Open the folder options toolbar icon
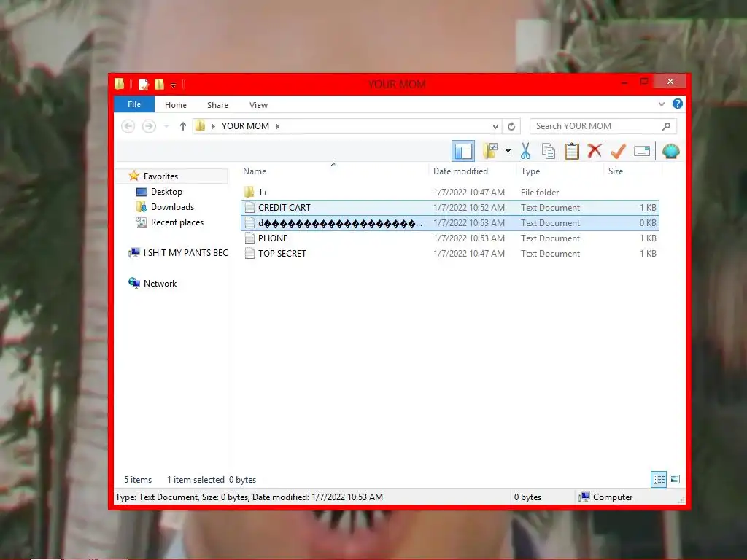The width and height of the screenshot is (747, 560). [490, 151]
